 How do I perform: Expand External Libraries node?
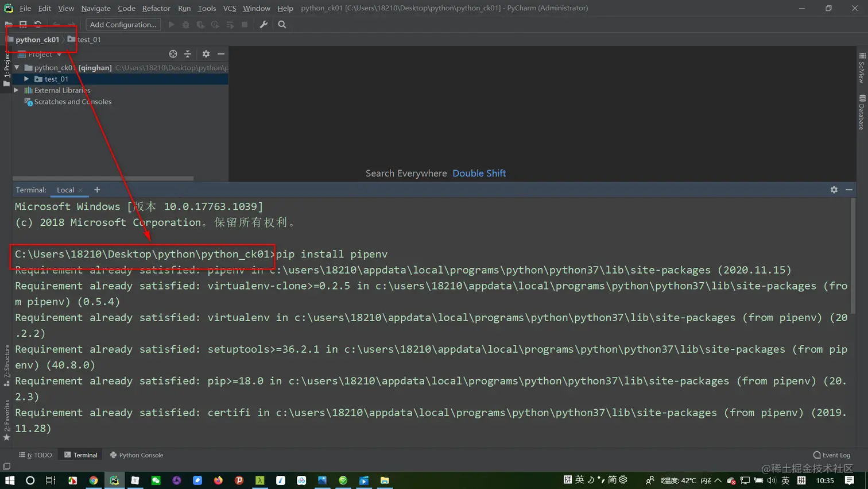tap(17, 90)
